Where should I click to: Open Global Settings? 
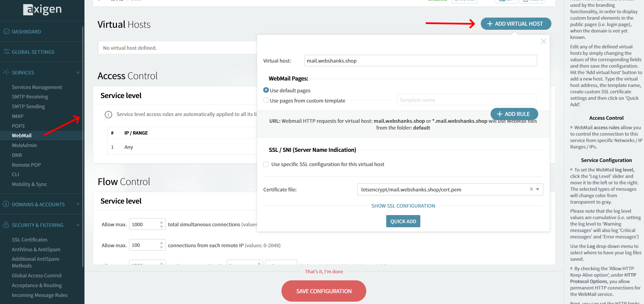tap(33, 52)
